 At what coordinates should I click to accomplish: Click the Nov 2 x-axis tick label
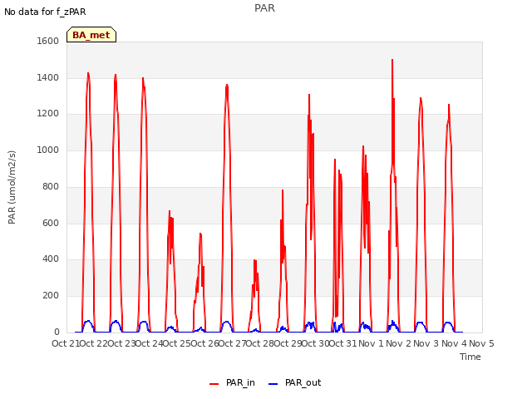[399, 343]
